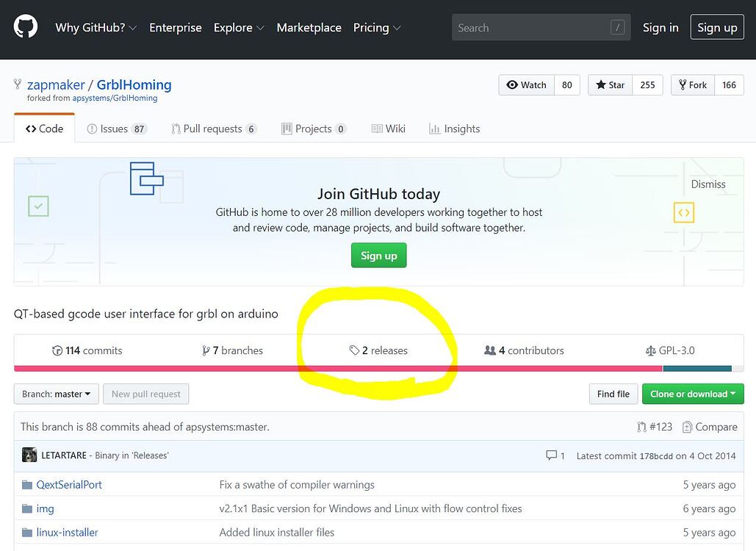Viewport: 756px width, 551px height.
Task: Switch to the Issues tab
Action: 116,129
